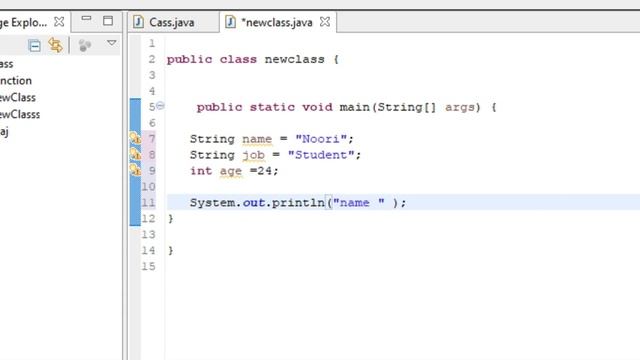640x360 pixels.
Task: Toggle Link with Editor in Package Explorer
Action: (56, 45)
